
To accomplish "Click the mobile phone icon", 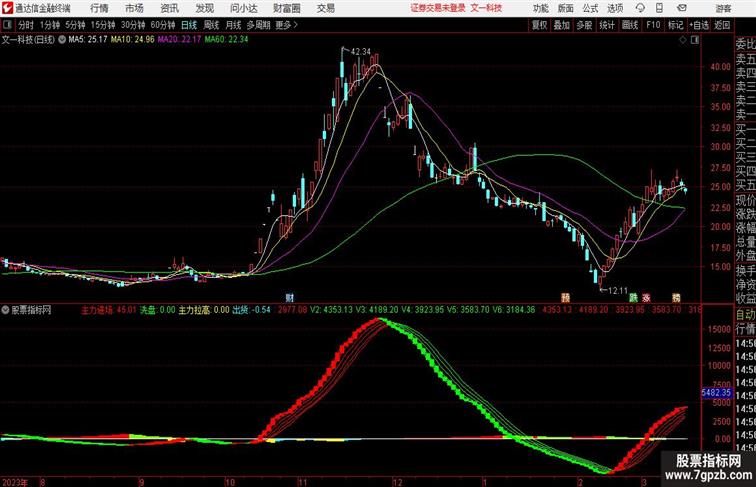I will 659,8.
